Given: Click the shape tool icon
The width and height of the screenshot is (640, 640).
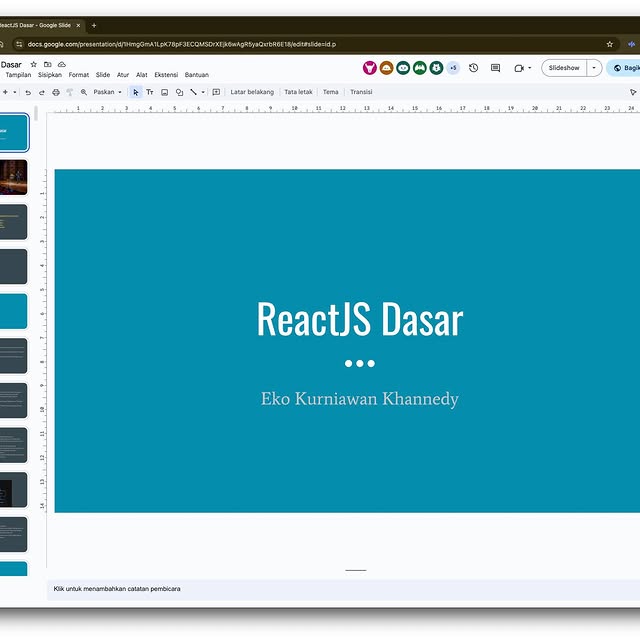Looking at the screenshot, I should 179,92.
